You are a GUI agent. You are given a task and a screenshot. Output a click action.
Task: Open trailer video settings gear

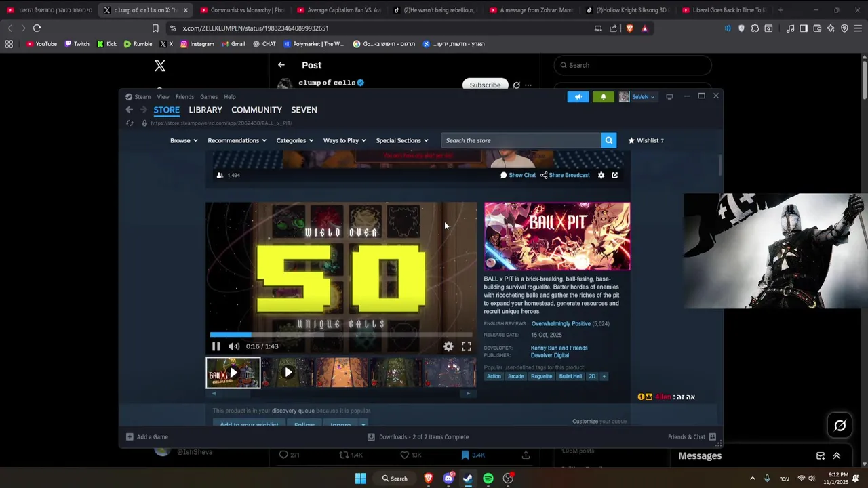pos(448,346)
